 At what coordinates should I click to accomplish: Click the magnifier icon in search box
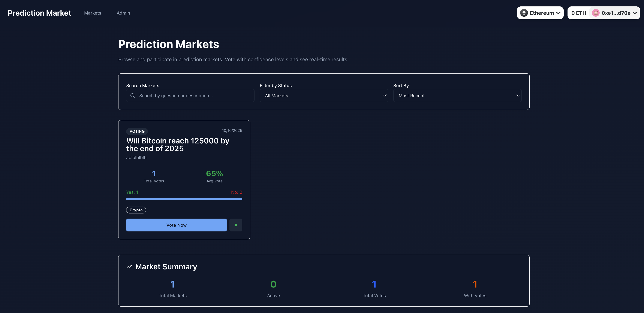(133, 96)
